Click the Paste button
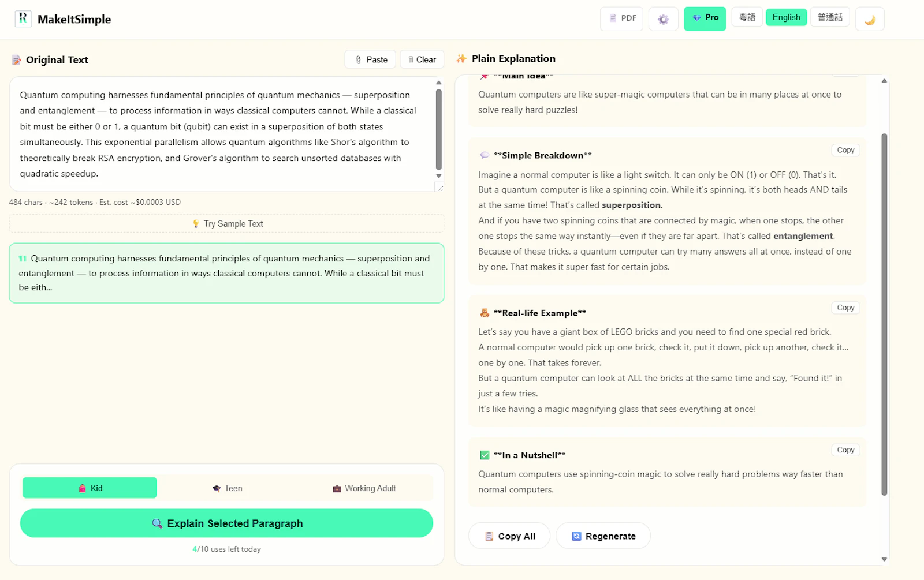The image size is (924, 580). [370, 59]
